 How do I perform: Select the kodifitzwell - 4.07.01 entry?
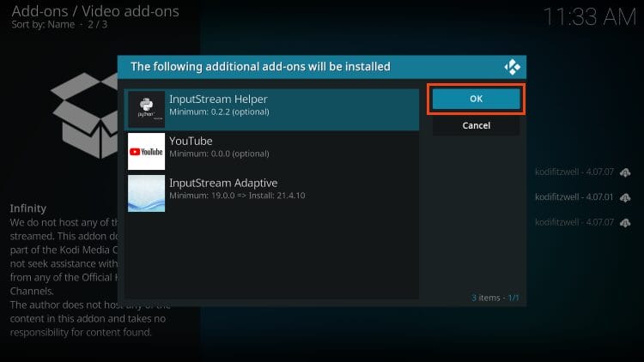pyautogui.click(x=574, y=197)
